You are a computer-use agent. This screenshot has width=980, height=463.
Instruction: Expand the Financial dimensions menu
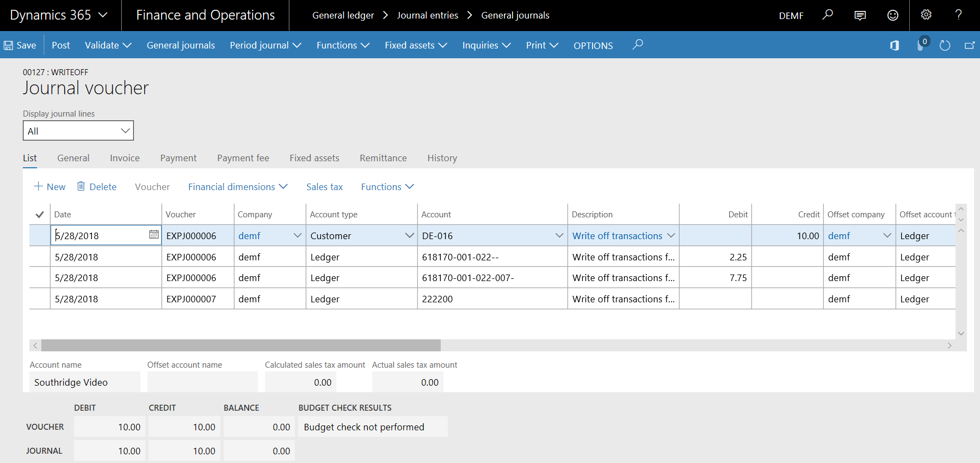pos(237,187)
